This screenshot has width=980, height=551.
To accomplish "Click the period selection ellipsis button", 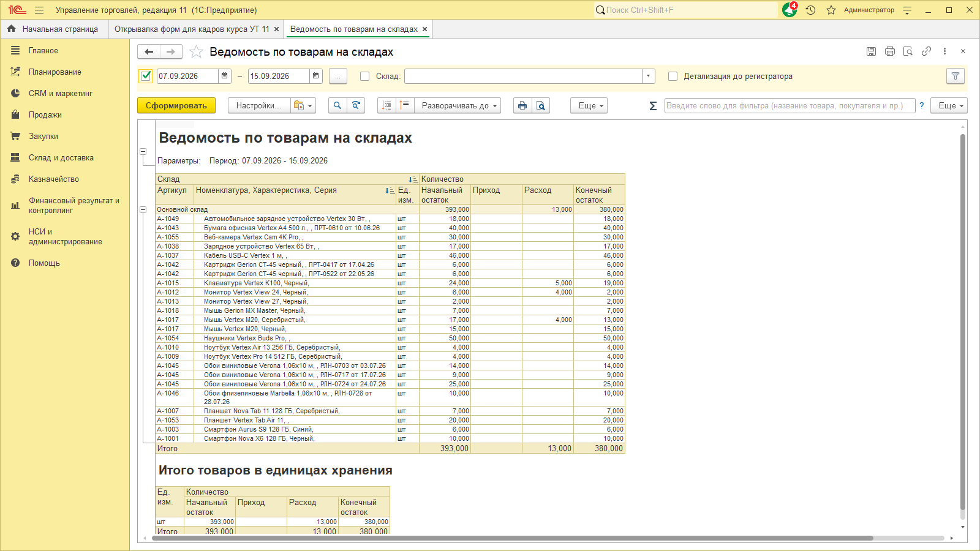I will click(338, 76).
